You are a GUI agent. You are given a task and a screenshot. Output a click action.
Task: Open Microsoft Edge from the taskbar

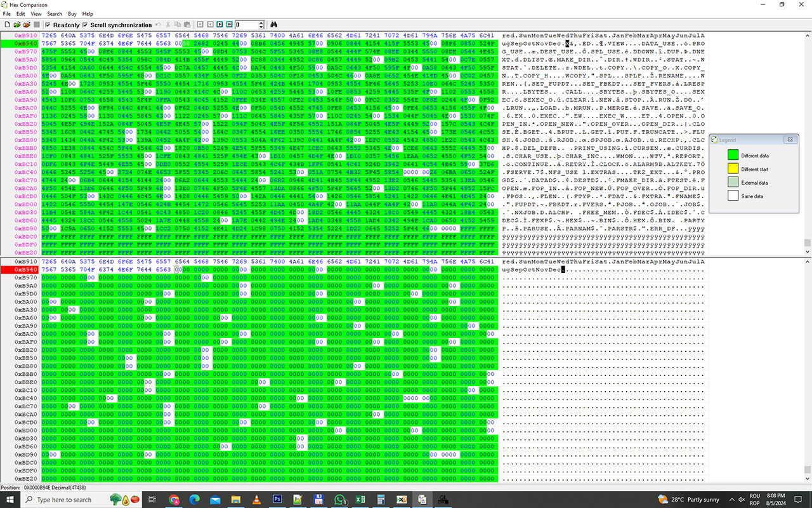coord(194,500)
